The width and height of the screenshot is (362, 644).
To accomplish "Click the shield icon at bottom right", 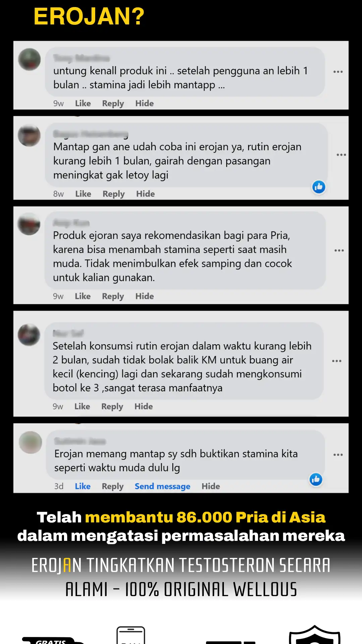I will click(x=314, y=635).
